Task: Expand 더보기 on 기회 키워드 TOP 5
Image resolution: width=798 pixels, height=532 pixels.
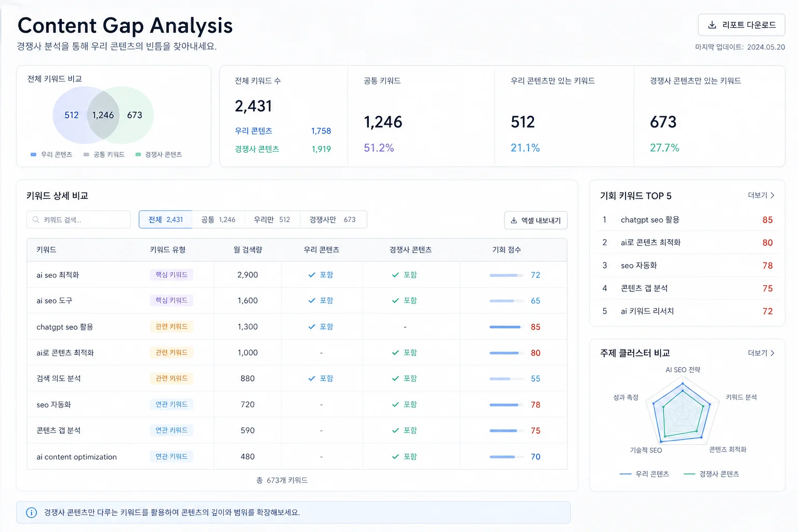Action: point(760,195)
